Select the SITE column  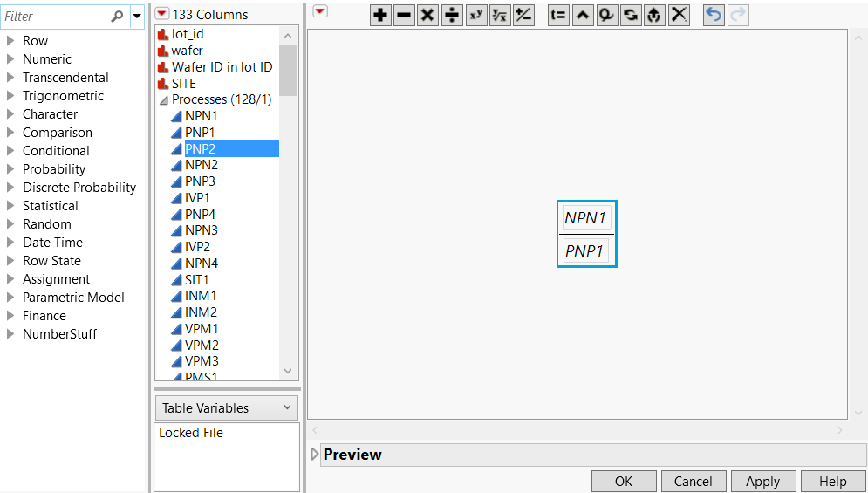click(184, 84)
